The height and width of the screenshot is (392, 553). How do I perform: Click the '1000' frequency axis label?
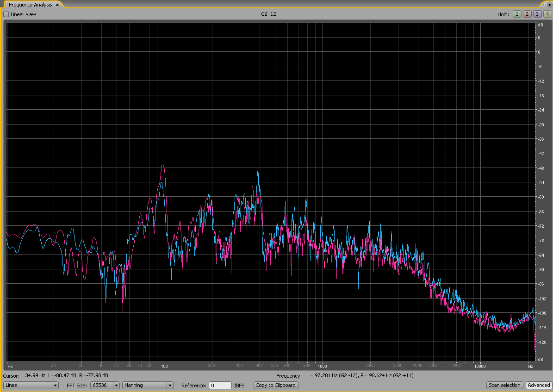click(x=323, y=366)
